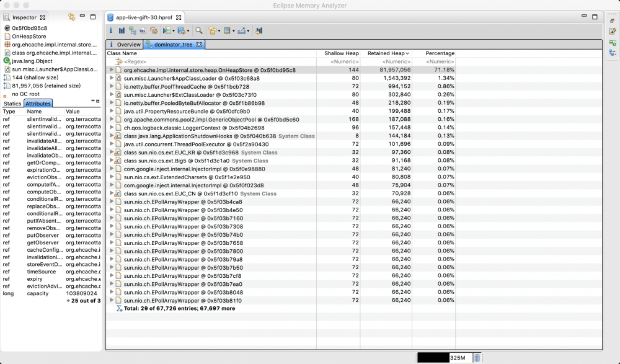Screen dimensions: 620x364
Task: Close the Inspector view tab
Action: (43, 17)
